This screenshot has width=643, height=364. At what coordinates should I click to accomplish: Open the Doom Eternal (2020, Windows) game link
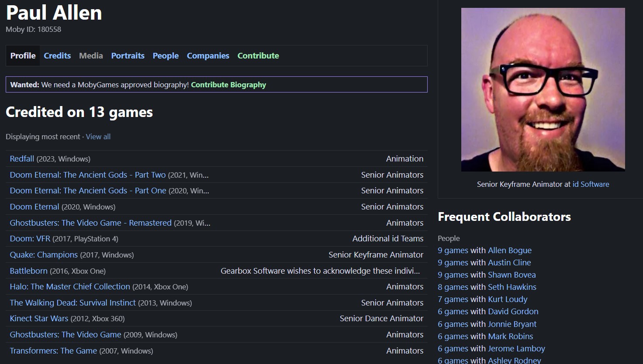(x=35, y=207)
